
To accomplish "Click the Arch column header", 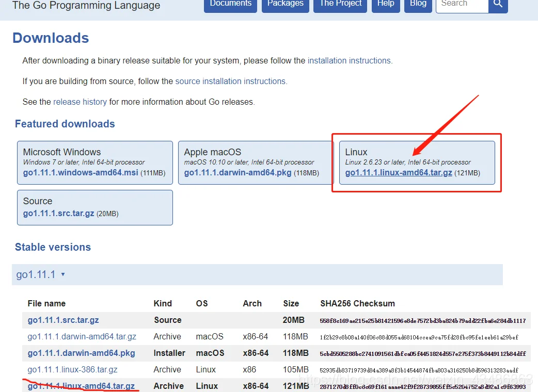I will (252, 303).
